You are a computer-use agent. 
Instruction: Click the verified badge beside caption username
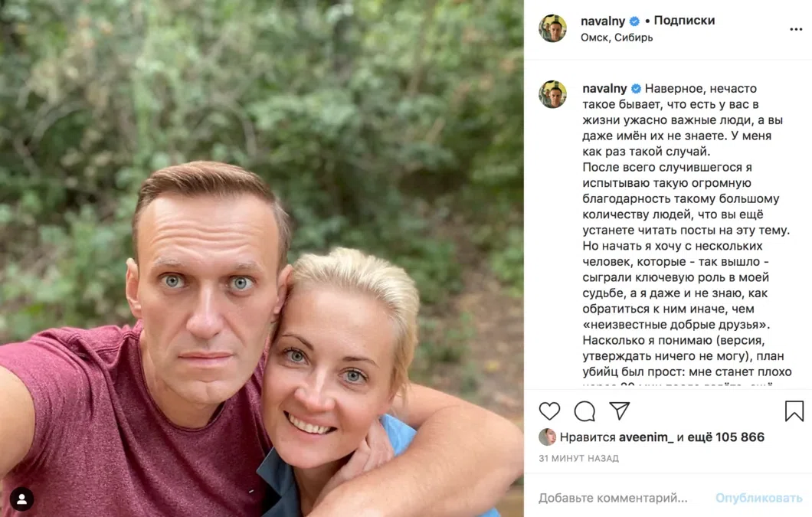(x=636, y=88)
